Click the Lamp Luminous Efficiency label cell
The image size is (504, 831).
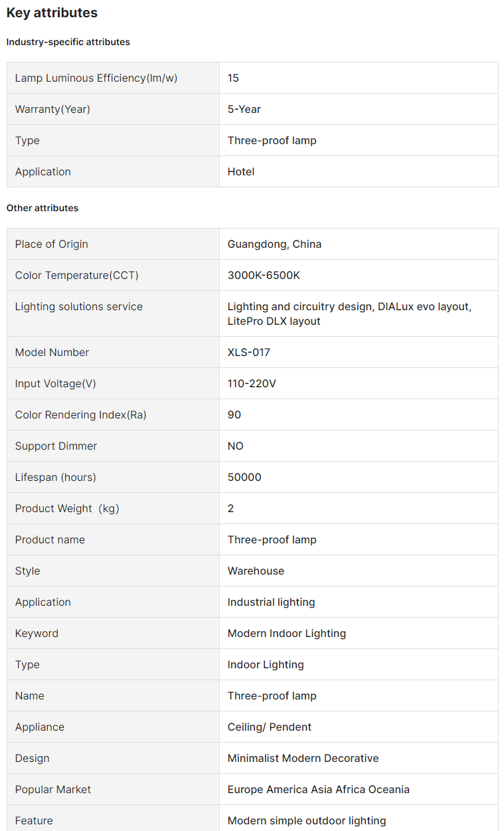[96, 78]
